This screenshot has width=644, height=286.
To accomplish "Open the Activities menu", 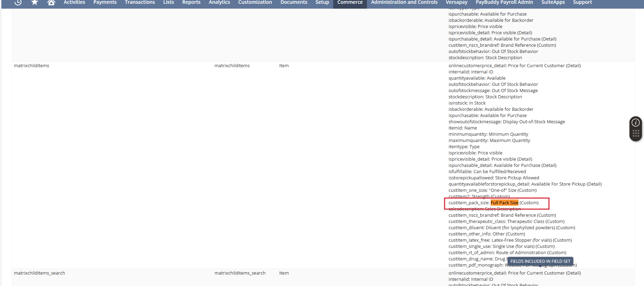I will [74, 2].
